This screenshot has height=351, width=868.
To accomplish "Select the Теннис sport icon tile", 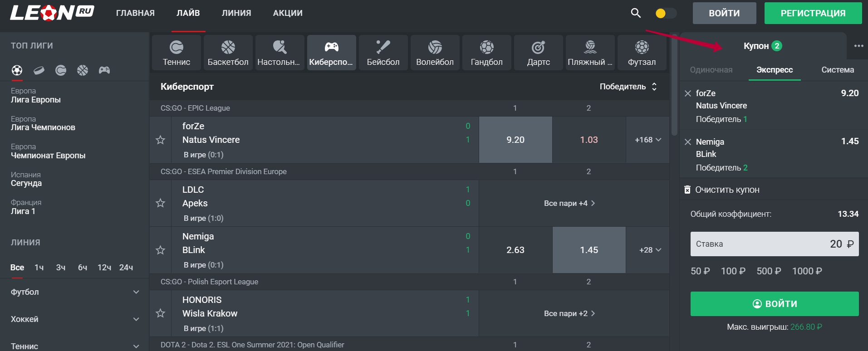I will point(177,53).
